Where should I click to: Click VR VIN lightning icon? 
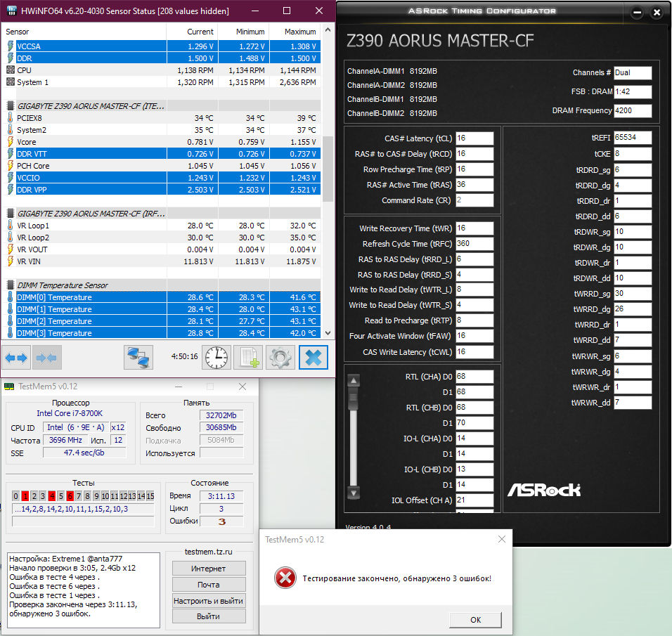tap(11, 261)
